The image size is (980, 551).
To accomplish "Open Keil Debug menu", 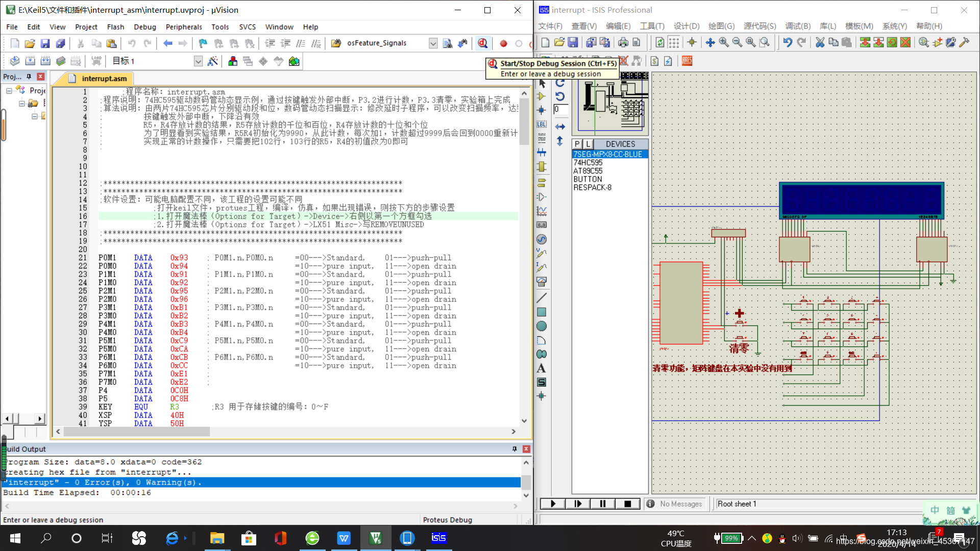I will pyautogui.click(x=145, y=27).
